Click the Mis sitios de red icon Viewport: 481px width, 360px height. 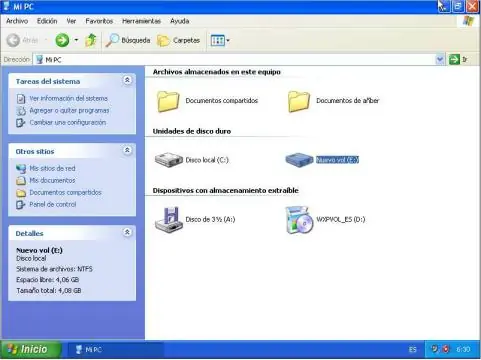click(x=21, y=169)
